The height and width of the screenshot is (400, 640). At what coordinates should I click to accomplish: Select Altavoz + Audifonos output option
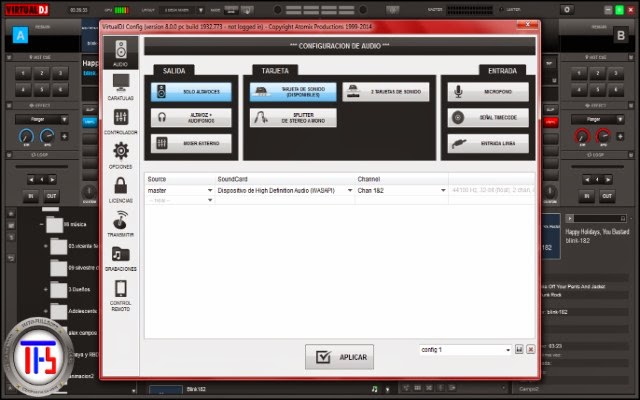pyautogui.click(x=191, y=118)
